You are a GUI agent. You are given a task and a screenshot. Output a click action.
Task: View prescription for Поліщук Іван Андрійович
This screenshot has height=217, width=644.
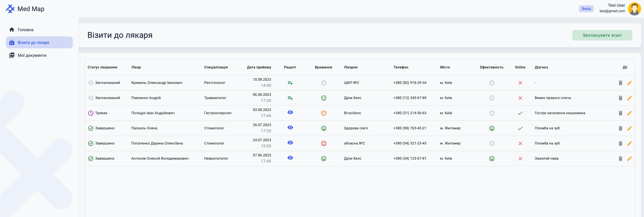[x=290, y=112]
